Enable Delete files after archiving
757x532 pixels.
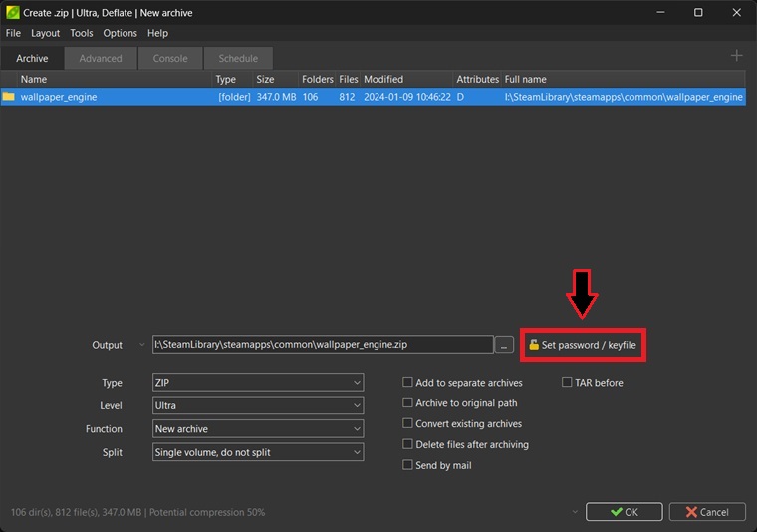(407, 444)
